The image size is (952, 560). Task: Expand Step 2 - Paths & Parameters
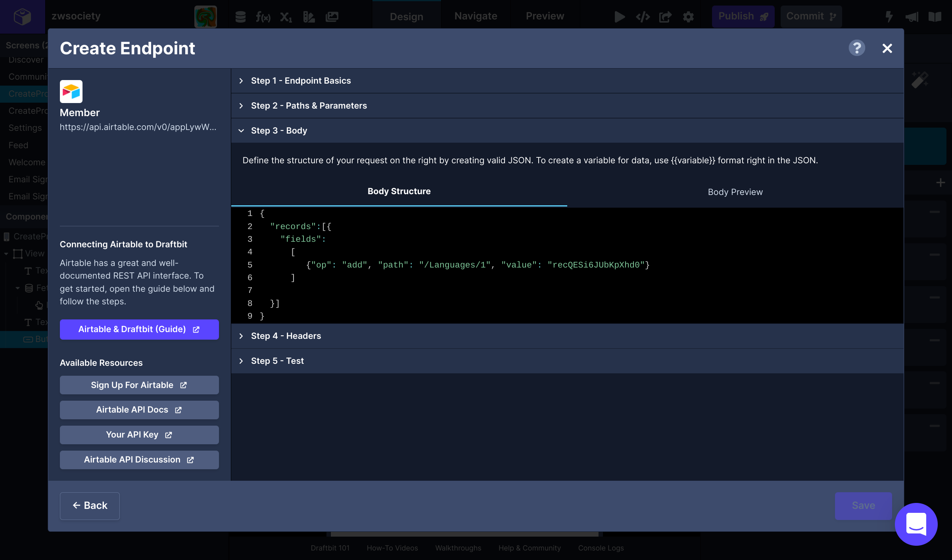pos(567,106)
